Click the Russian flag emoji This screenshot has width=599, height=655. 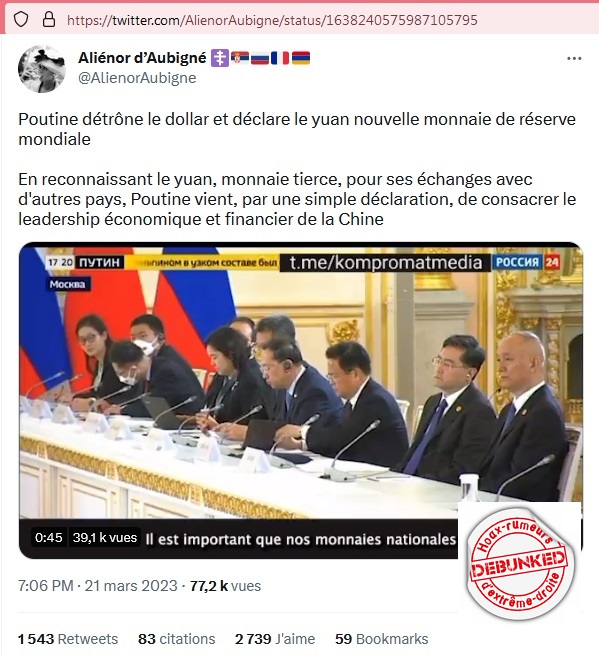[260, 58]
